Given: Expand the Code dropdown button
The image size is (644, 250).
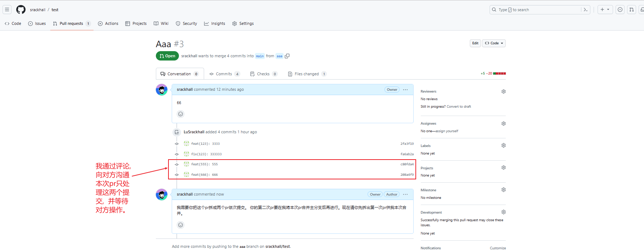Looking at the screenshot, I should click(x=494, y=43).
